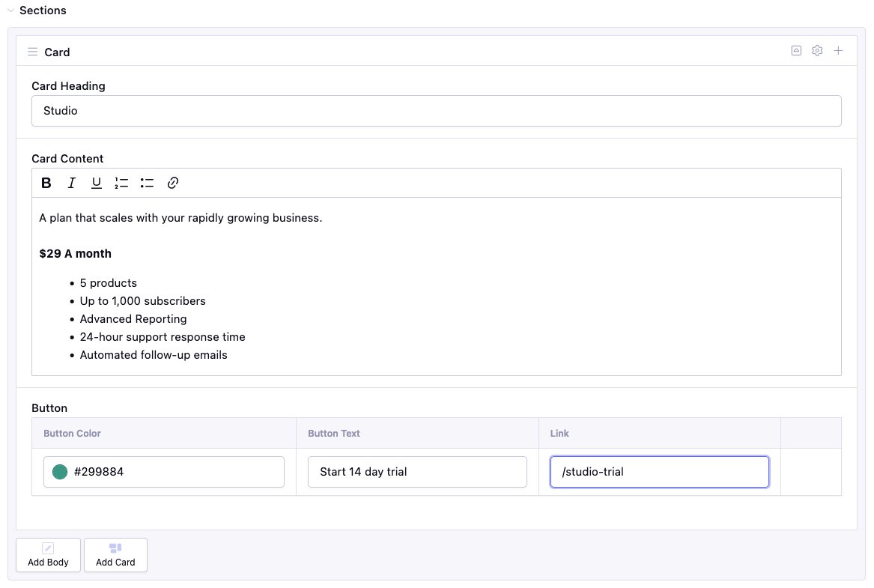Toggle bold formatting in Card Content

click(46, 182)
